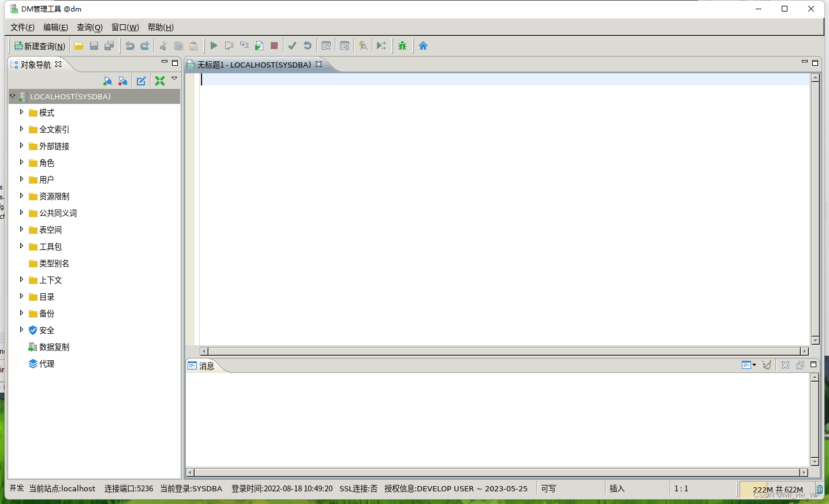The height and width of the screenshot is (504, 829).
Task: Run the query with green play icon
Action: pyautogui.click(x=214, y=46)
